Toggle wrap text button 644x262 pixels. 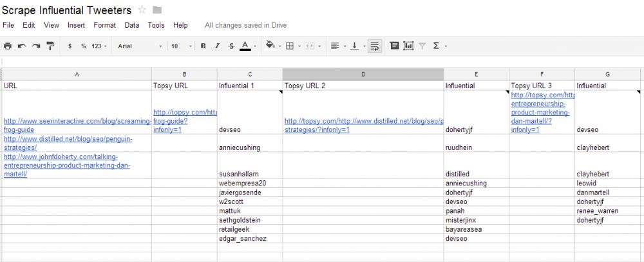tap(375, 46)
